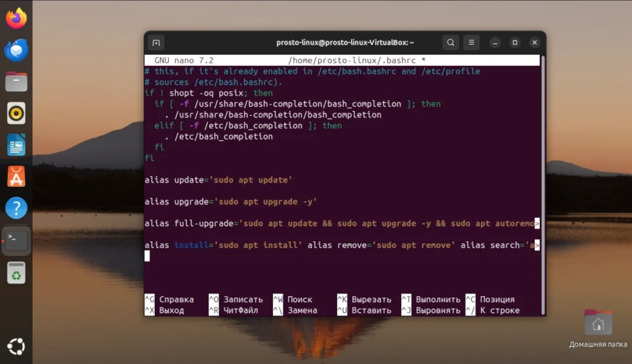Click the ^/ К строке shortcut
Viewport: 632px width, 364px height.
pyautogui.click(x=493, y=310)
